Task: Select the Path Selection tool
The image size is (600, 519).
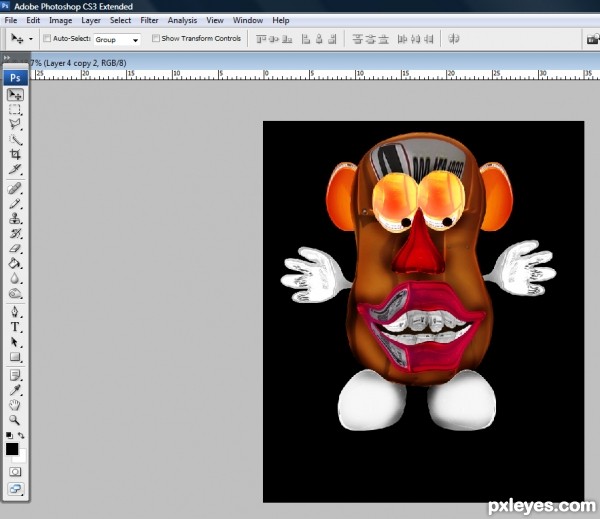Action: click(15, 342)
